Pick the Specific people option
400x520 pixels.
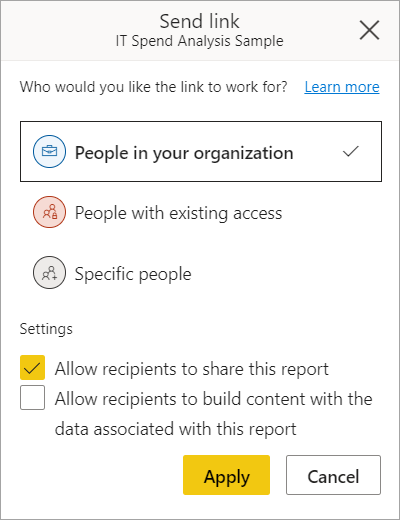pyautogui.click(x=201, y=272)
